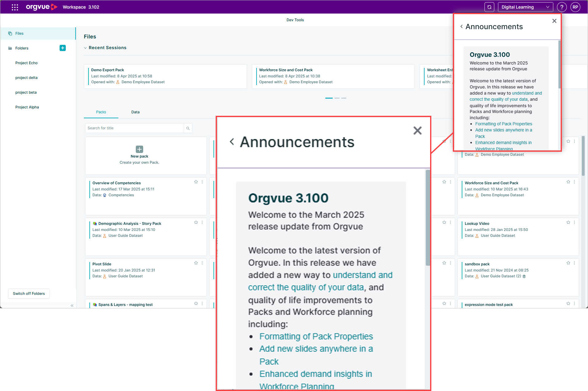Select the Packs tab
588x391 pixels.
pyautogui.click(x=101, y=112)
